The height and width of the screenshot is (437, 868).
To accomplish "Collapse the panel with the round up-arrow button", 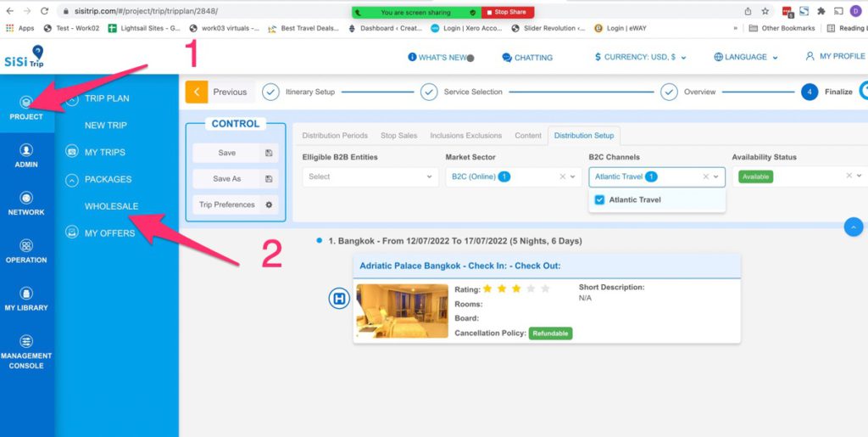I will pos(853,227).
